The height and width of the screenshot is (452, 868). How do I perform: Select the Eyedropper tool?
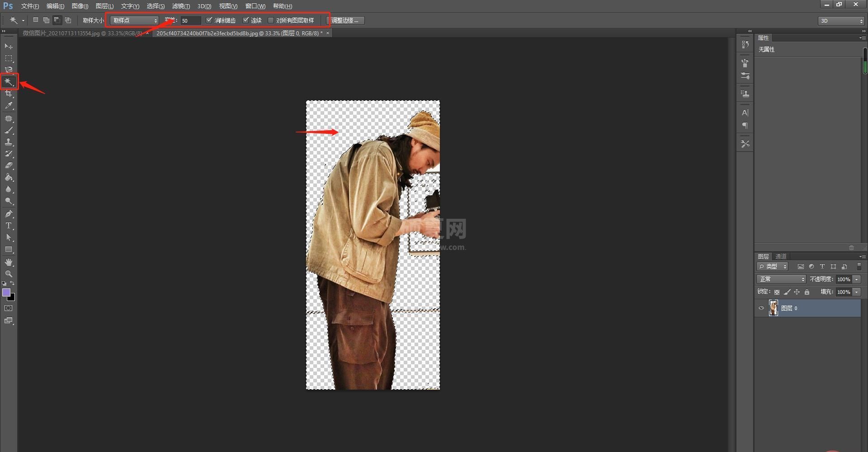[x=9, y=105]
